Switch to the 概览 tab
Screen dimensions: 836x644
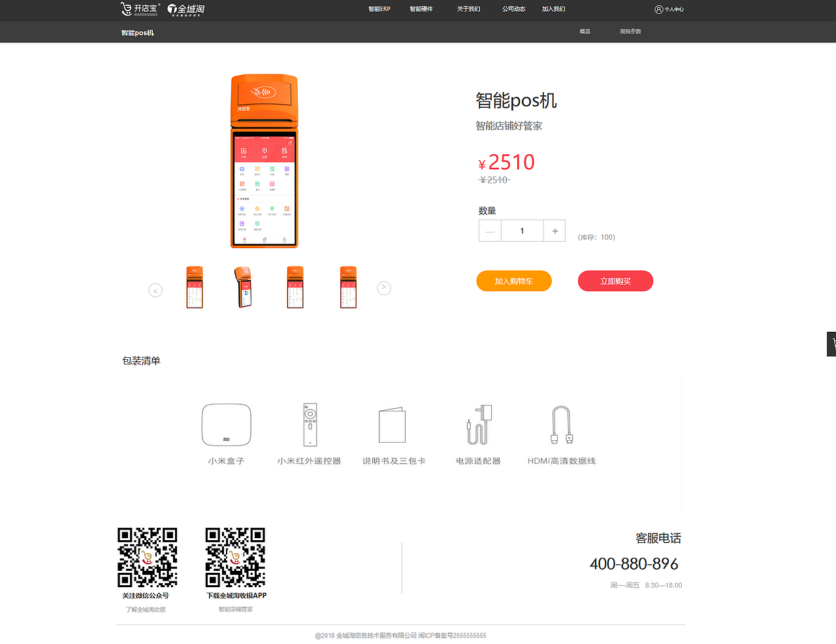585,31
